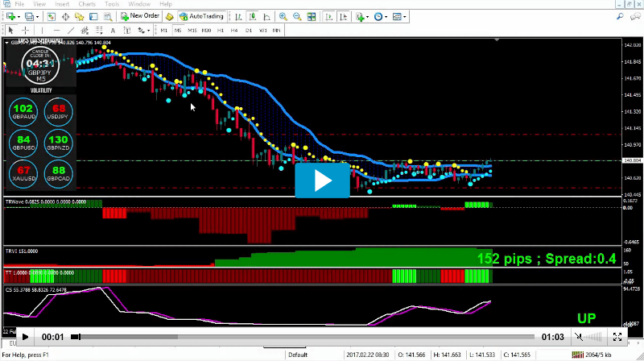
Task: Select the Trendline drawing tool
Action: pos(71,30)
